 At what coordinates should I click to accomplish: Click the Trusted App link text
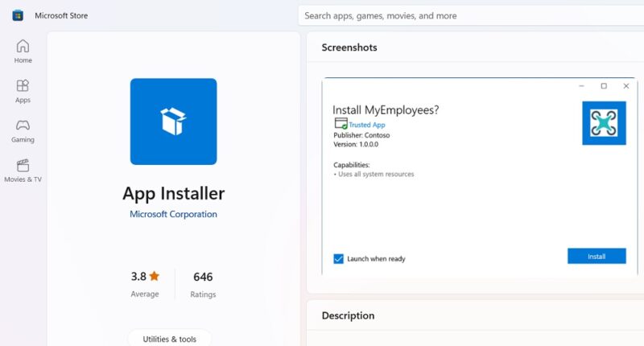click(x=367, y=126)
